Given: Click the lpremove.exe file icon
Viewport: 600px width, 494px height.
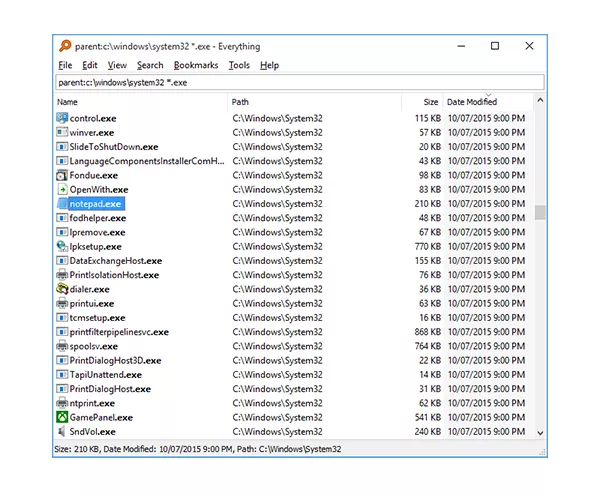Looking at the screenshot, I should [62, 232].
